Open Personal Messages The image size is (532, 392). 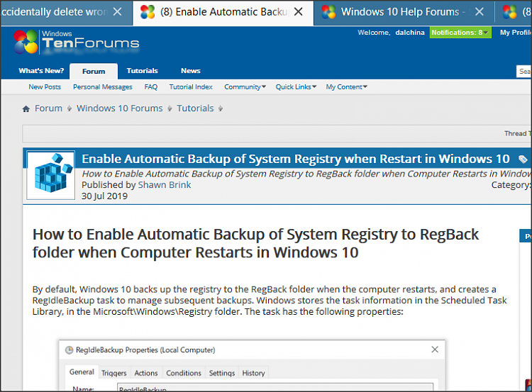(x=103, y=86)
